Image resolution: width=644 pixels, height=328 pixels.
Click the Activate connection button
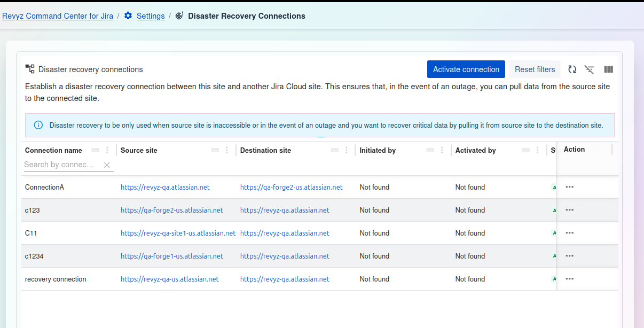tap(466, 69)
